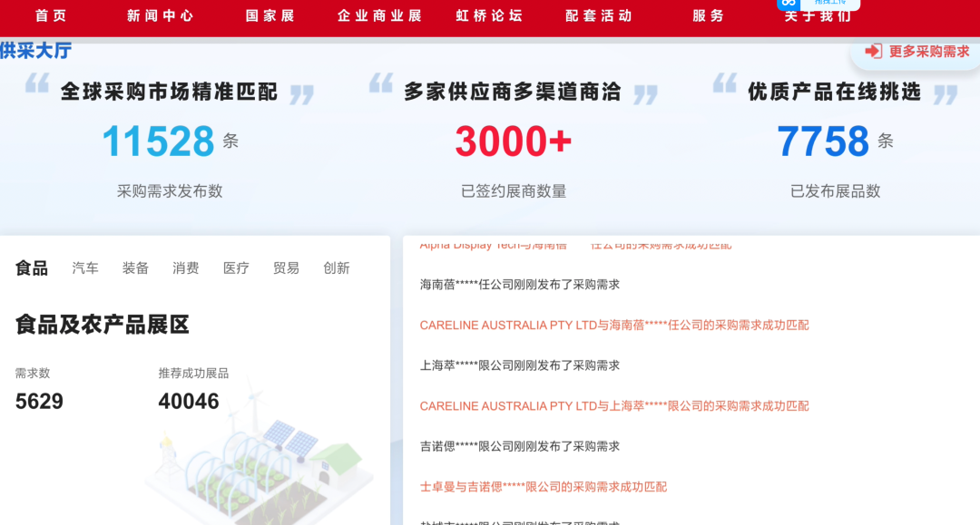
Task: Click the arrow icon beside 更多采购需求
Action: click(x=873, y=51)
